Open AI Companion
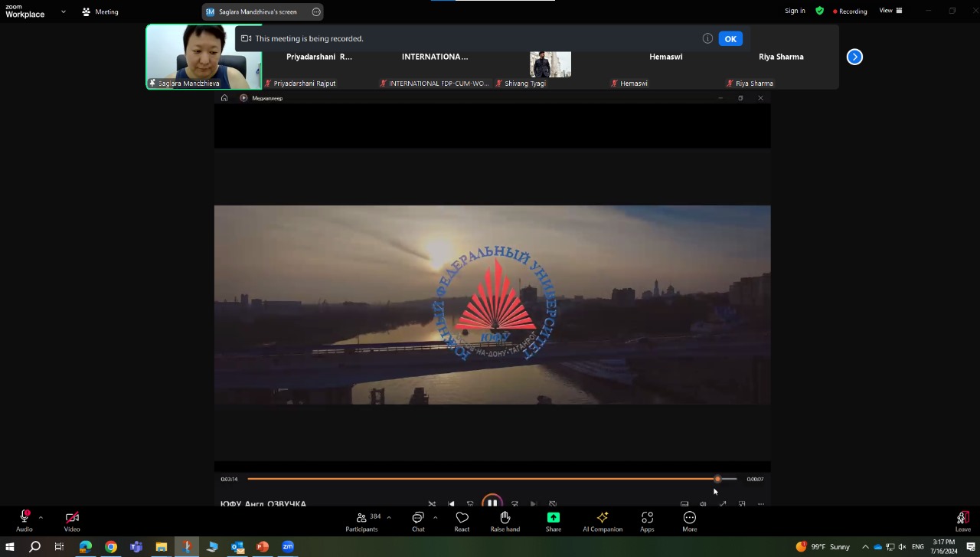The image size is (980, 557). pyautogui.click(x=603, y=520)
